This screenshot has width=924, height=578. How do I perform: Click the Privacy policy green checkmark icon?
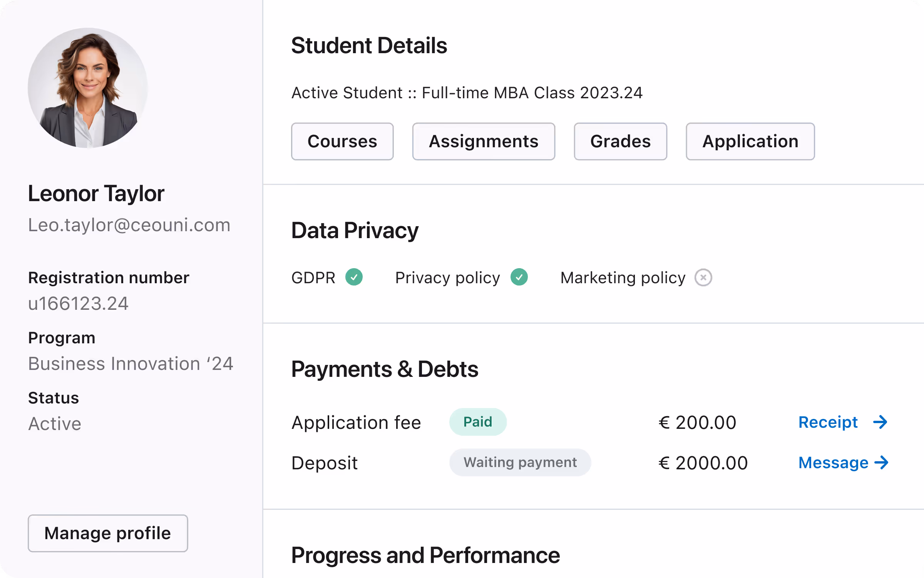(x=519, y=277)
